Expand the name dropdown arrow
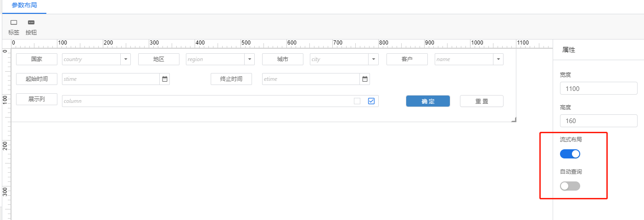The image size is (644, 220). (498, 59)
